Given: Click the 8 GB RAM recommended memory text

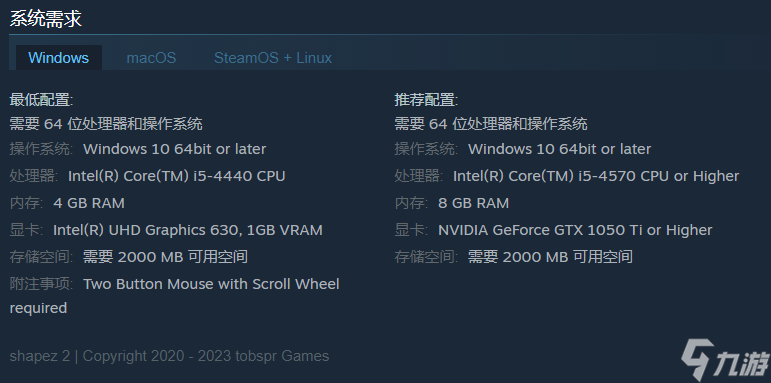Looking at the screenshot, I should point(474,203).
